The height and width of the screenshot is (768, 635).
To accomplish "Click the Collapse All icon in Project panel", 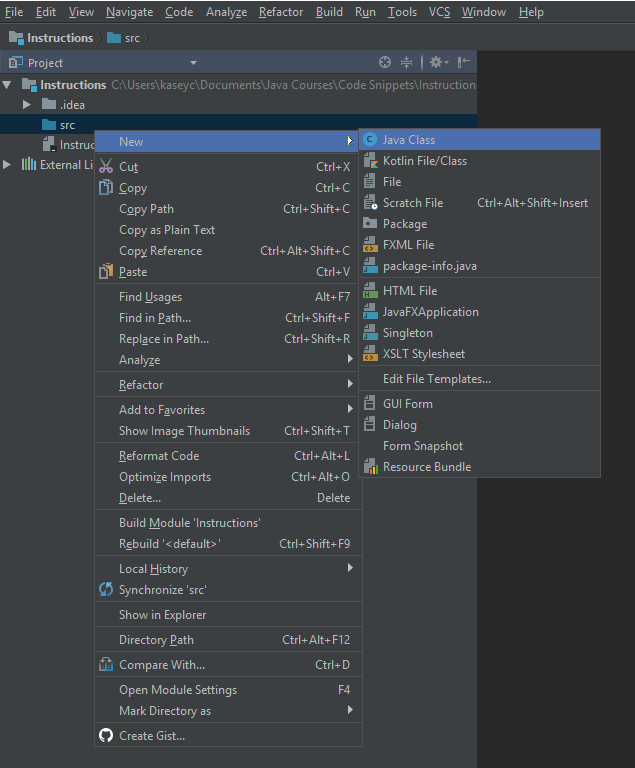I will (x=406, y=62).
